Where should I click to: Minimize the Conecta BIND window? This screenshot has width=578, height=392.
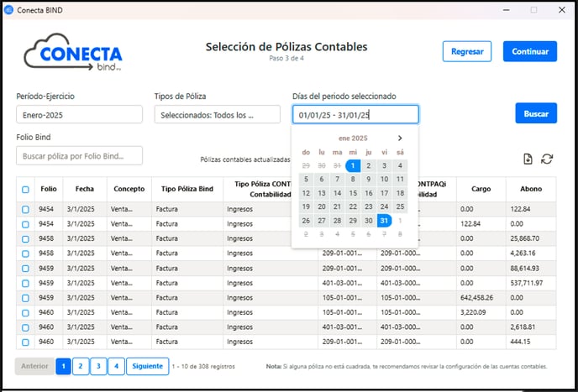coord(507,10)
